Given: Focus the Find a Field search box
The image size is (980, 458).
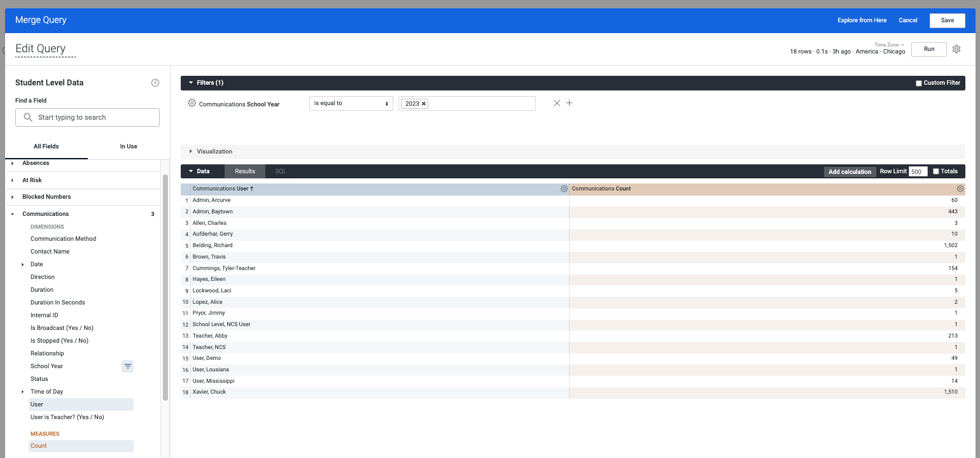Looking at the screenshot, I should click(87, 117).
